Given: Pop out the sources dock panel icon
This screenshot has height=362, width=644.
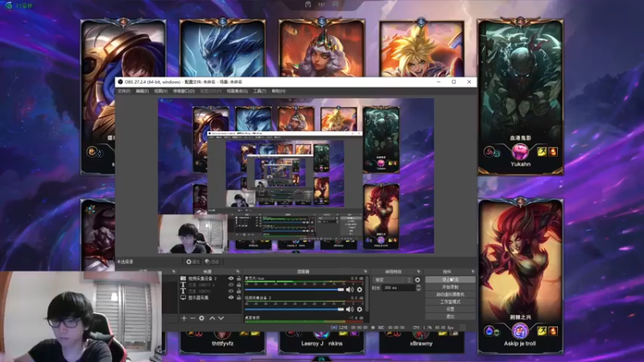Looking at the screenshot, I should 237,272.
